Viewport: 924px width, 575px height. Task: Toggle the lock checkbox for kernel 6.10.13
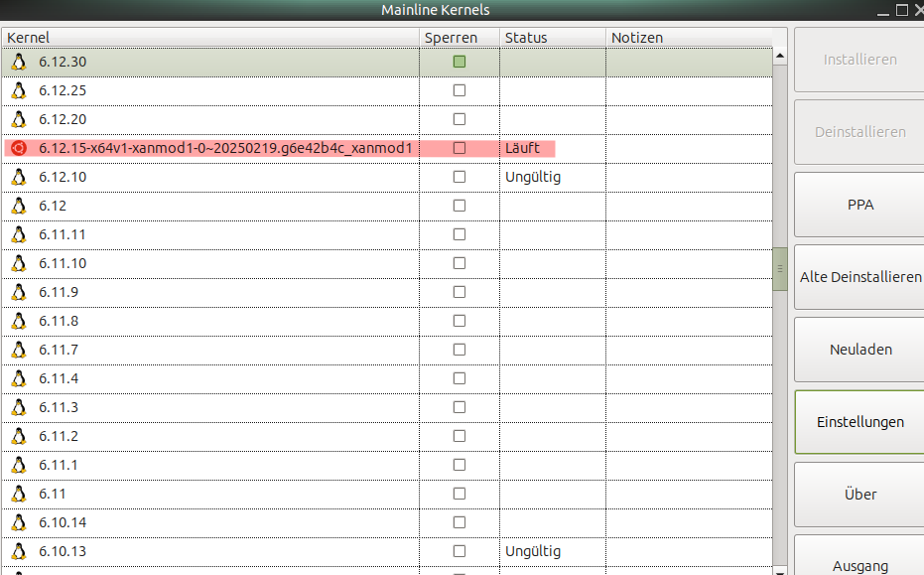coord(460,551)
